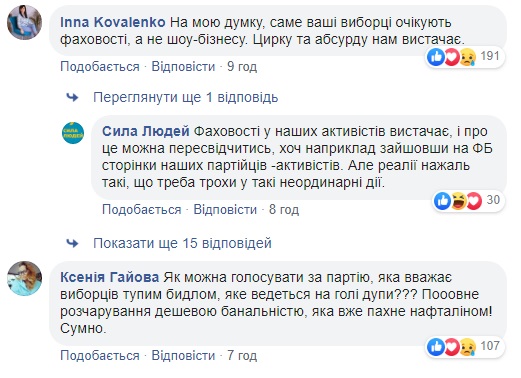The height and width of the screenshot is (378, 521).
Task: Like Inna Kovalenko's comment via Подобається
Action: (x=100, y=67)
